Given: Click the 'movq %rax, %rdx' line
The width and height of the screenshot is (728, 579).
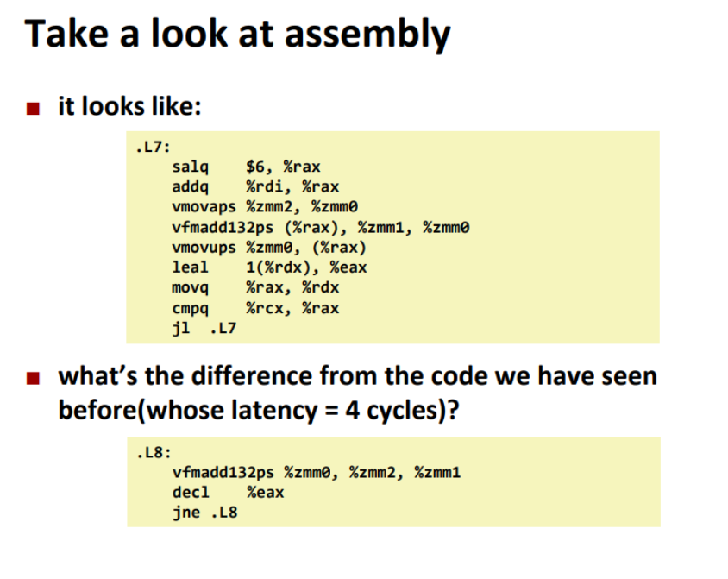Looking at the screenshot, I should pos(255,287).
